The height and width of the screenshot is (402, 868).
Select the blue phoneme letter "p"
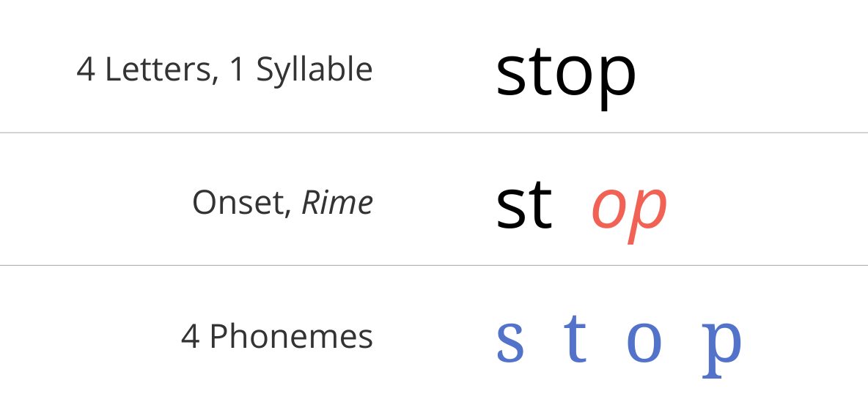(721, 349)
